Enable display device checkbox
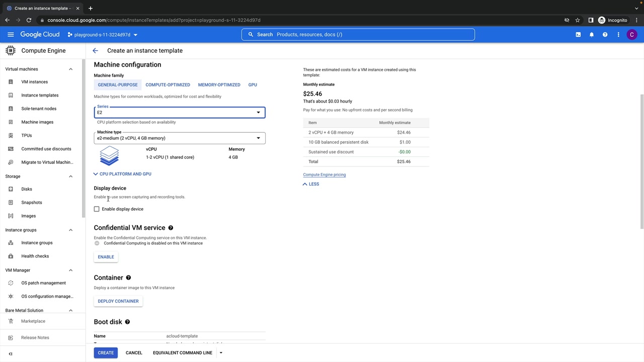Image resolution: width=644 pixels, height=362 pixels. tap(97, 209)
